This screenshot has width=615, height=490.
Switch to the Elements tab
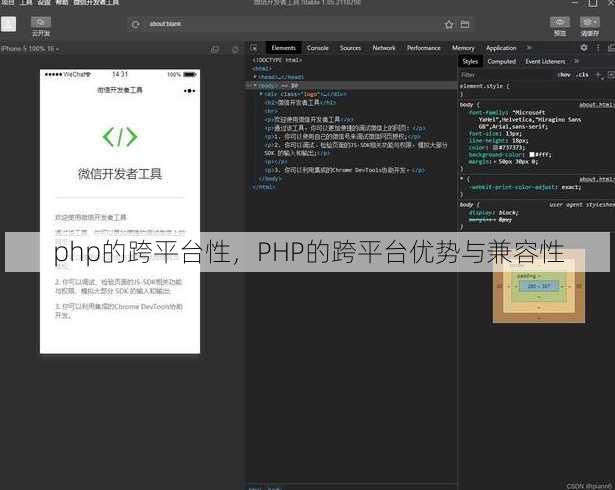284,48
